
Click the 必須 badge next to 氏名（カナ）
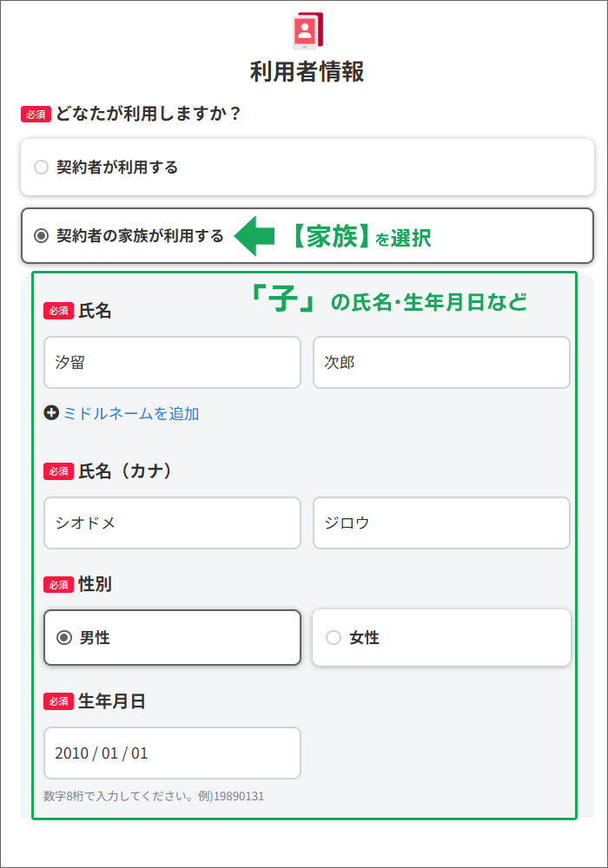[x=58, y=471]
